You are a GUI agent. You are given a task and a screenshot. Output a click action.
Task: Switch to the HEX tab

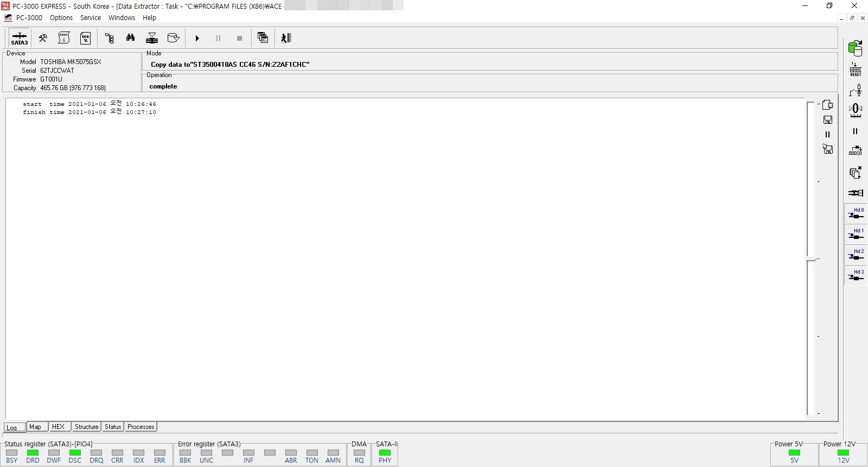[60, 427]
